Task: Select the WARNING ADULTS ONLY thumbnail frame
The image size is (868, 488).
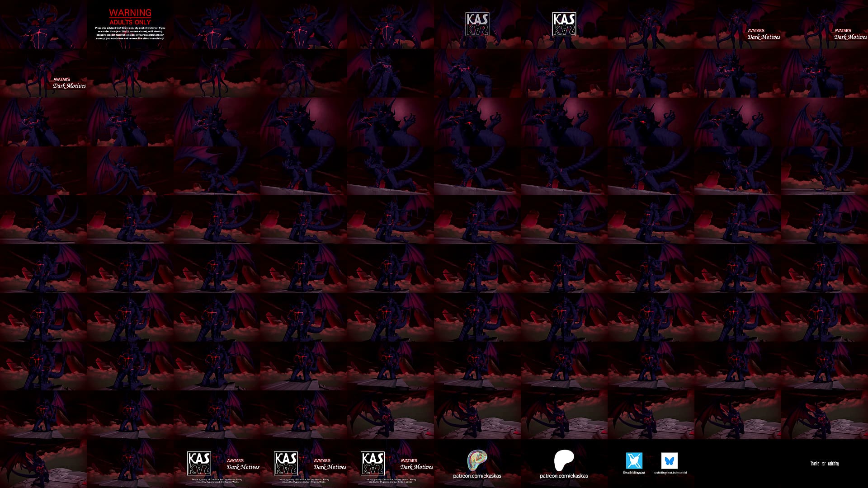Action: point(130,24)
